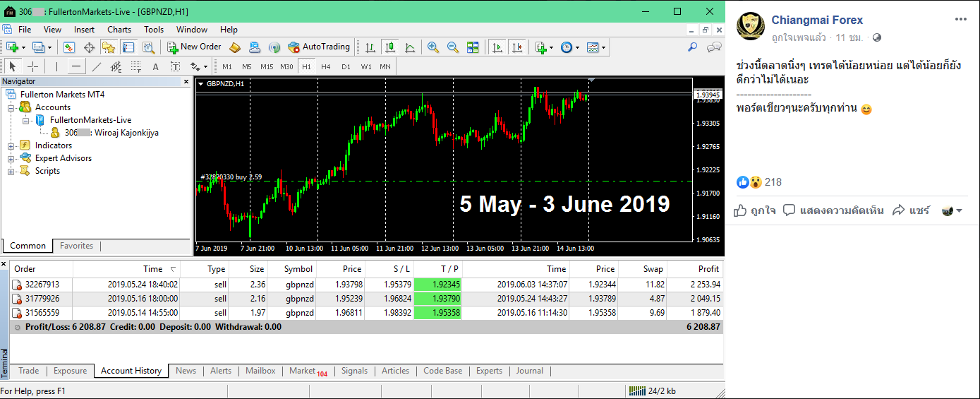Screen dimensions: 980x399
Task: Open MetaEditor with the yellow book icon
Action: click(x=236, y=47)
